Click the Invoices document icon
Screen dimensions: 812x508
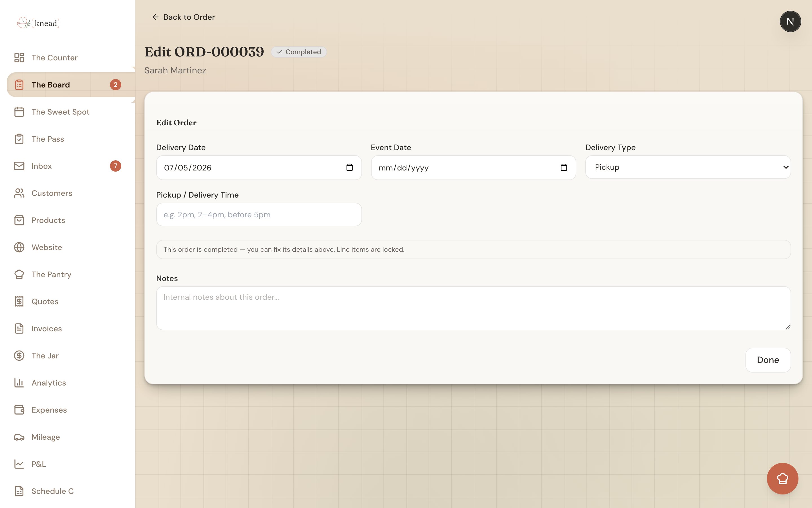(19, 329)
